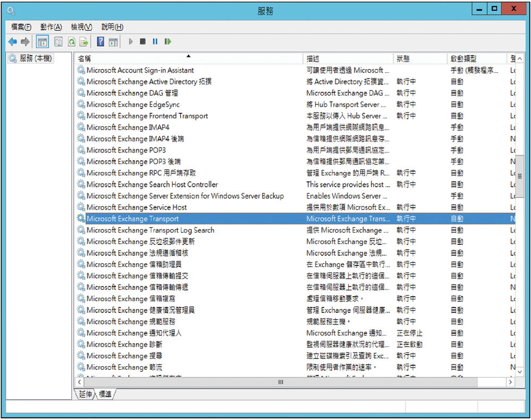
Task: Open the 檢視(V) menu
Action: [81, 27]
